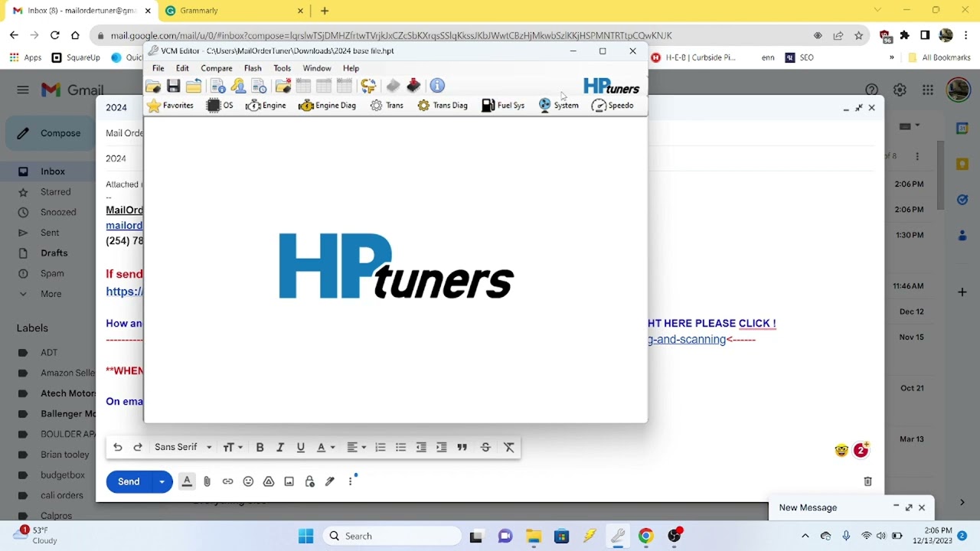
Task: Open the OS chip section
Action: (220, 106)
